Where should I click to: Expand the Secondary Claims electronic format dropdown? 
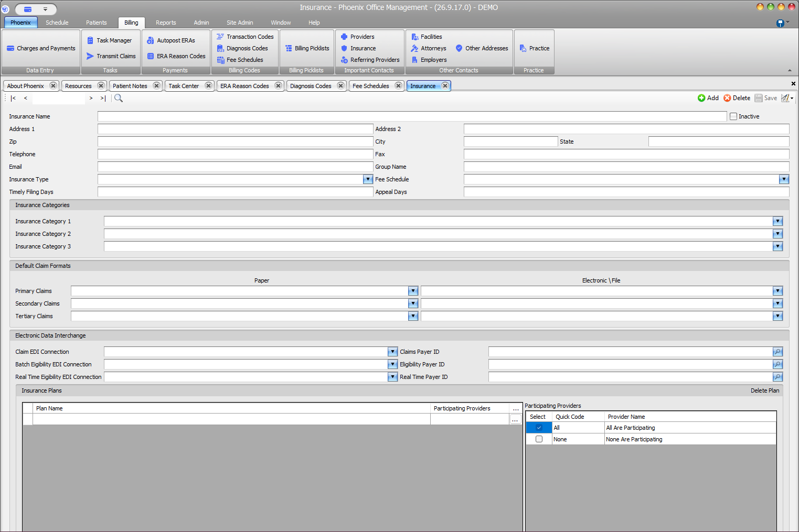[777, 303]
